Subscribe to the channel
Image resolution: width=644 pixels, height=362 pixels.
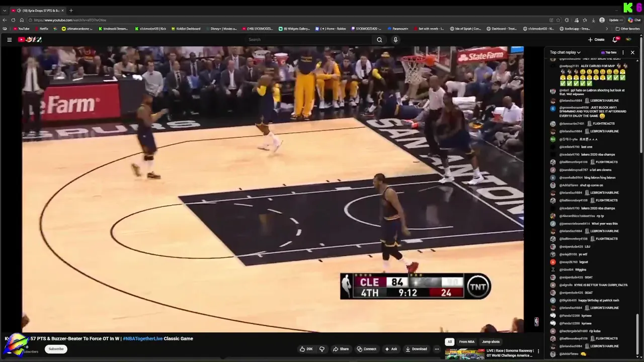tap(56, 349)
